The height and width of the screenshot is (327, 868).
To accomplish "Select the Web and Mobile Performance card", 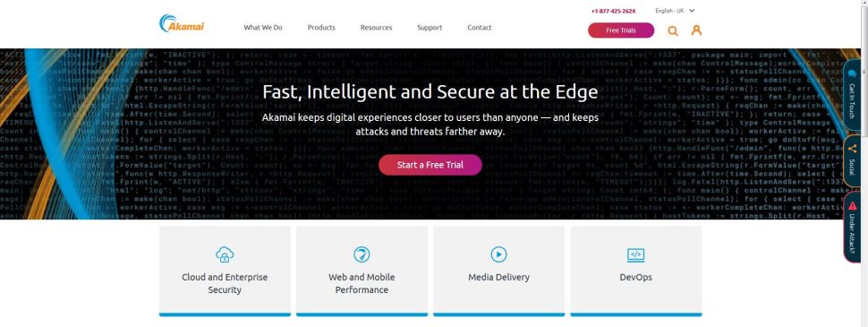I will (x=362, y=271).
